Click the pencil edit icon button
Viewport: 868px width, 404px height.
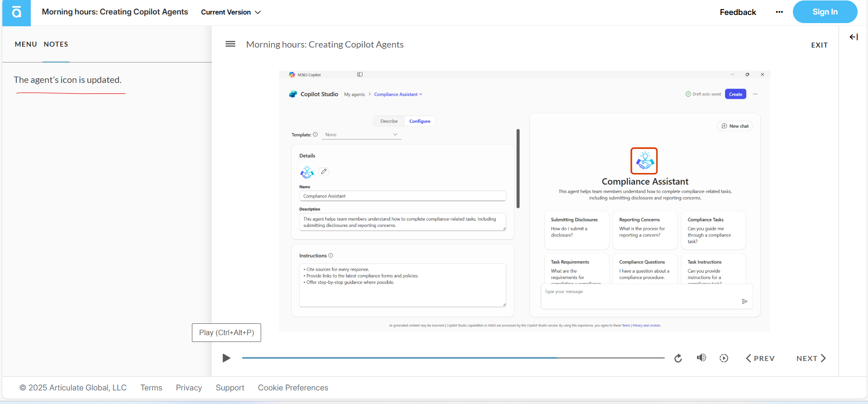coord(324,171)
